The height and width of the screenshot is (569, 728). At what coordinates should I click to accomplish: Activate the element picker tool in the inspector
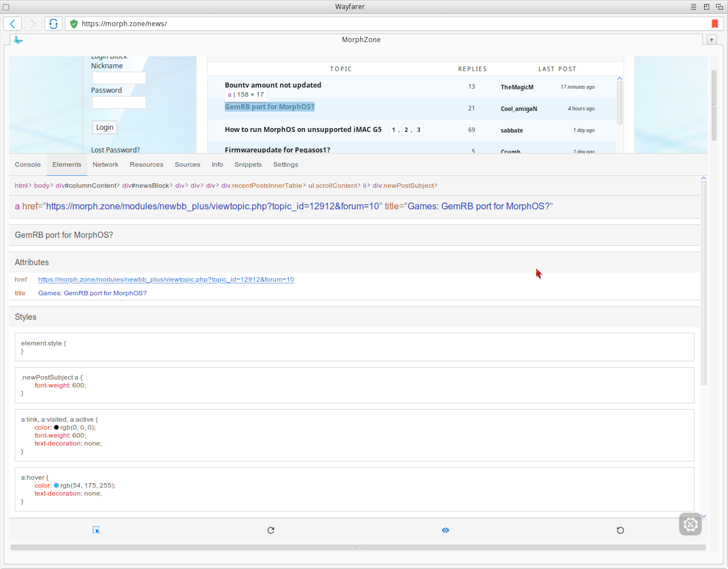click(96, 530)
